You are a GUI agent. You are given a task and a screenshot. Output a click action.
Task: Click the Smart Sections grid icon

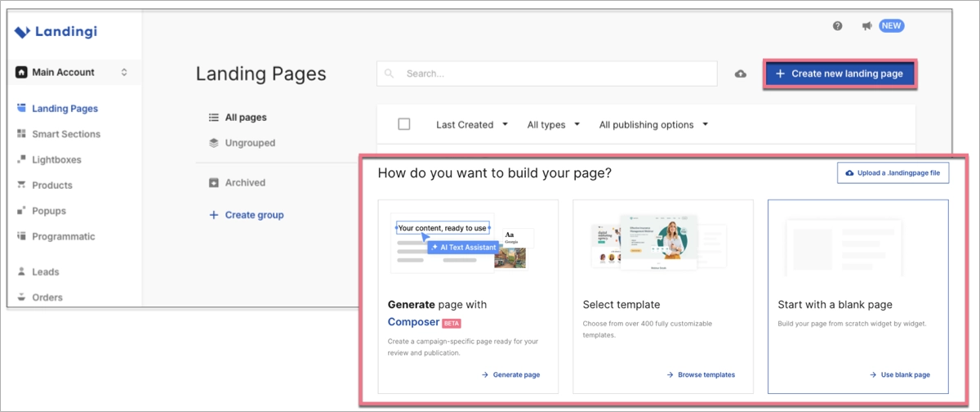[22, 134]
